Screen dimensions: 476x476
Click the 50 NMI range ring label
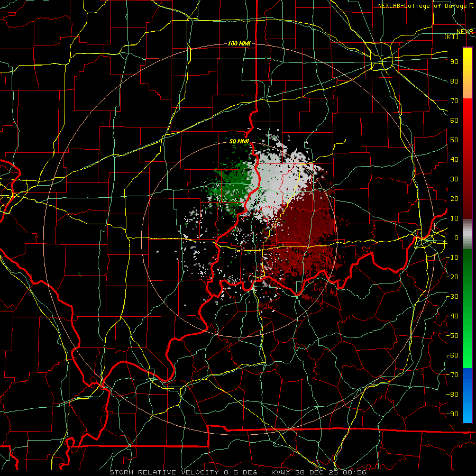(239, 141)
